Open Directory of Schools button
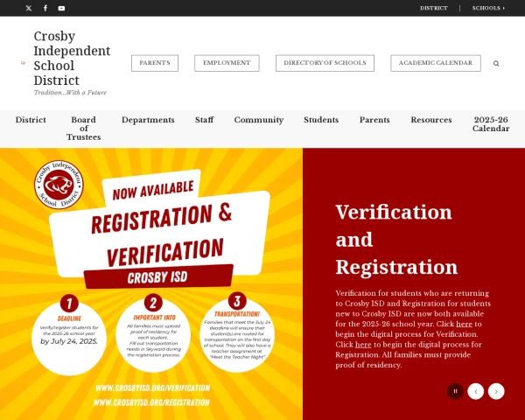Image resolution: width=525 pixels, height=420 pixels. (x=325, y=63)
